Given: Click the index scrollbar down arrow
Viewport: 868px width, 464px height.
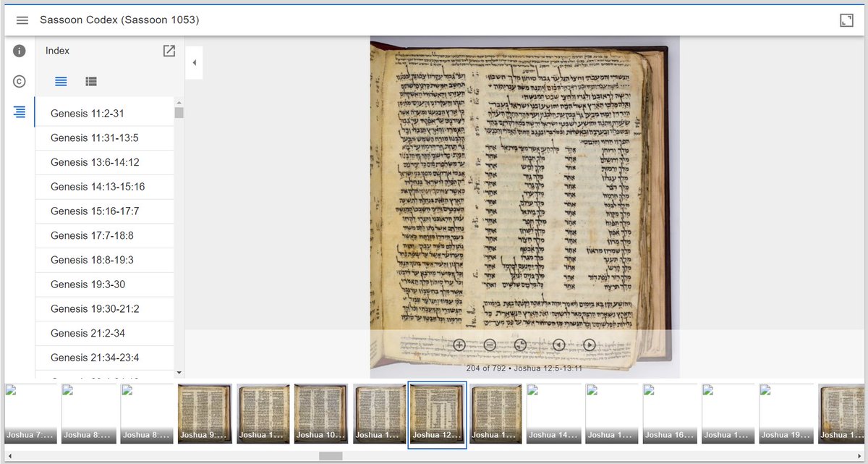Looking at the screenshot, I should tap(179, 374).
